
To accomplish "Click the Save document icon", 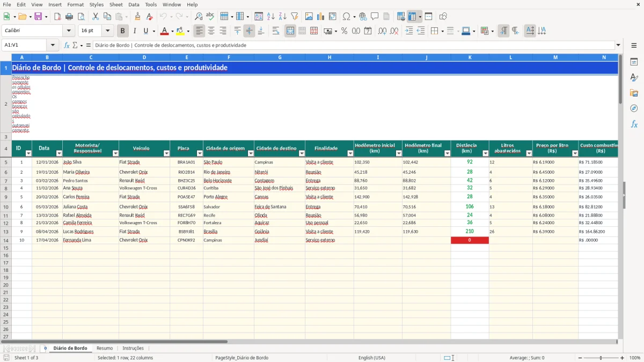I will click(38, 17).
